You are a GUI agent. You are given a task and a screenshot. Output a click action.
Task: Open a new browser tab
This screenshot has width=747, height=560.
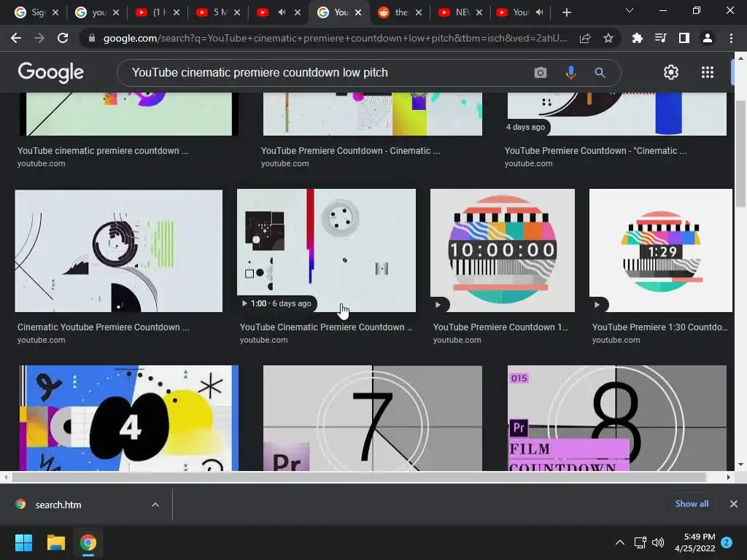566,12
